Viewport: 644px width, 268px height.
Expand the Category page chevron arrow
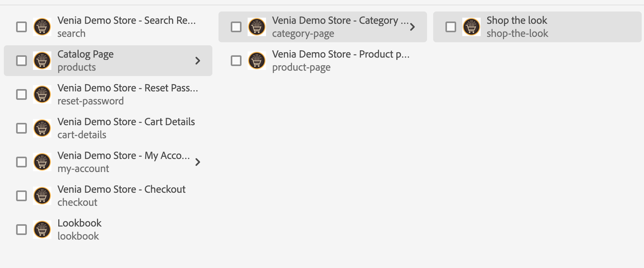412,27
